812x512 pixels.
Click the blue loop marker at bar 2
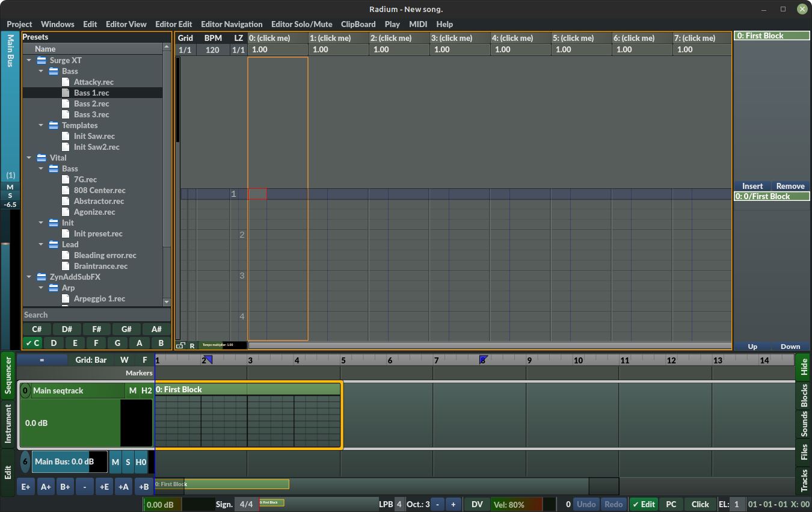coord(208,360)
